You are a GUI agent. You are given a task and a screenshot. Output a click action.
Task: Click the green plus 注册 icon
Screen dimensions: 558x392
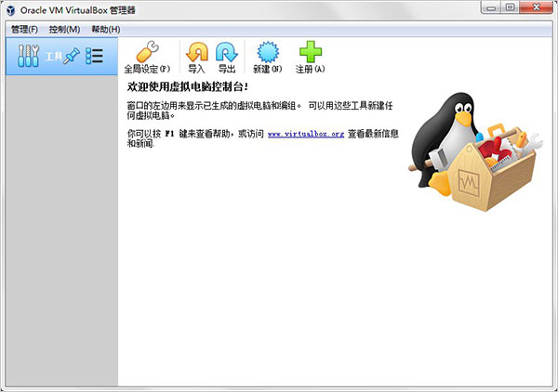311,52
